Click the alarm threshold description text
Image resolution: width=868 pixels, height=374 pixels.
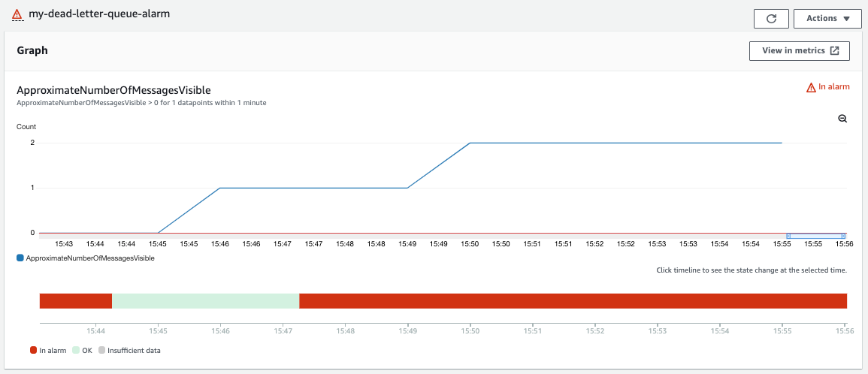(x=142, y=103)
